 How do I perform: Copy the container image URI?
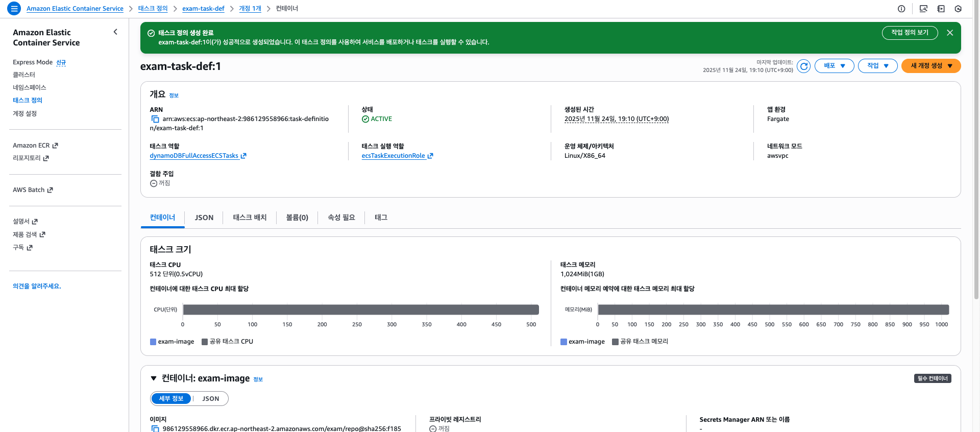(x=155, y=429)
